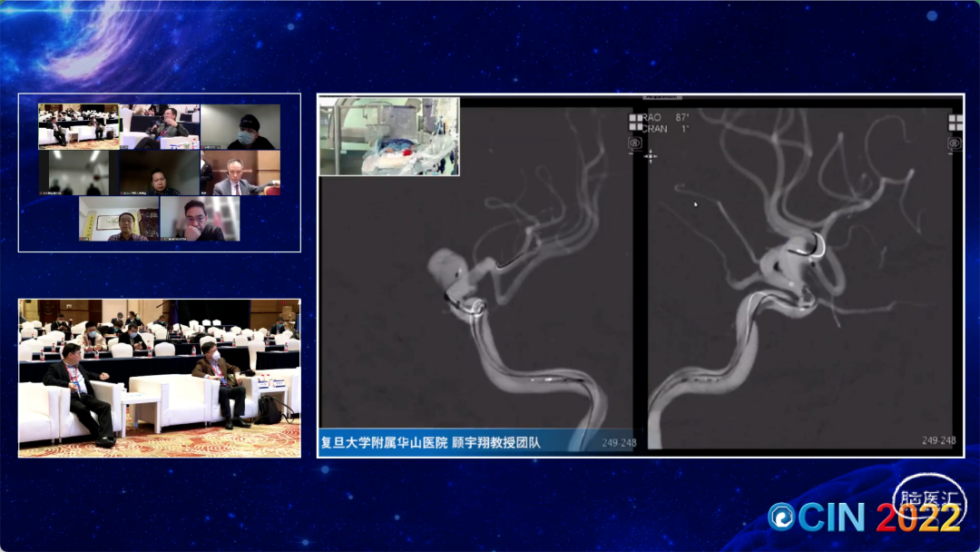Click the CRAN 1° angle readout
Screen dimensions: 980x552
pos(666,129)
